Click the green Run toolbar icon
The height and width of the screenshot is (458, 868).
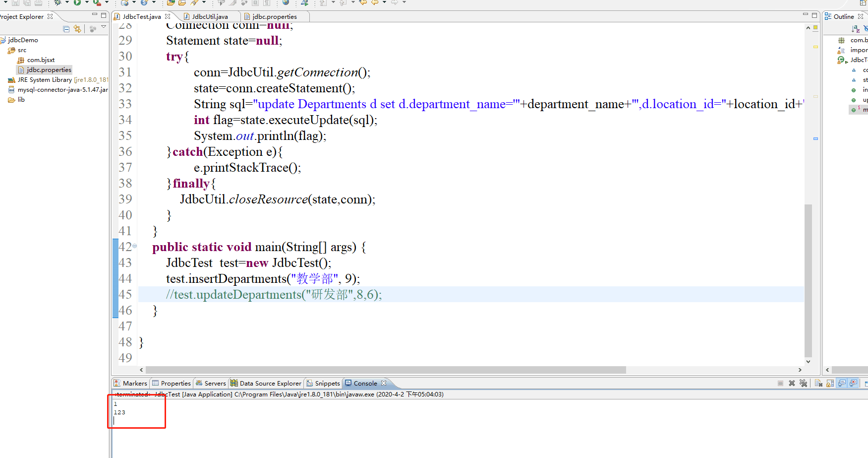(x=77, y=2)
